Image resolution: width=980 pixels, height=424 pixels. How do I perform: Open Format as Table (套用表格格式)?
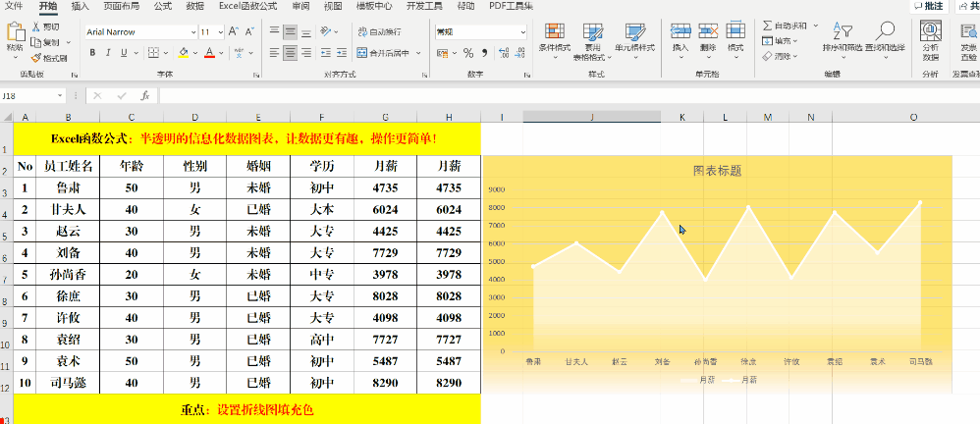click(x=592, y=42)
